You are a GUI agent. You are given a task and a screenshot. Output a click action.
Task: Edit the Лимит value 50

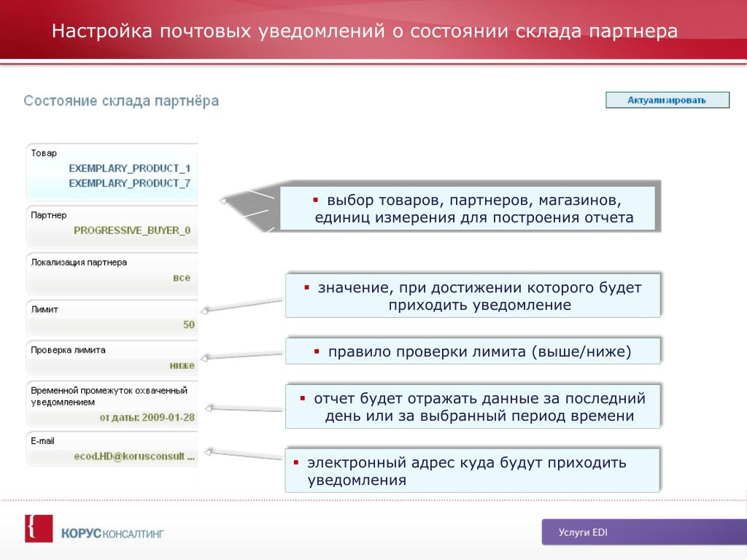coord(189,324)
